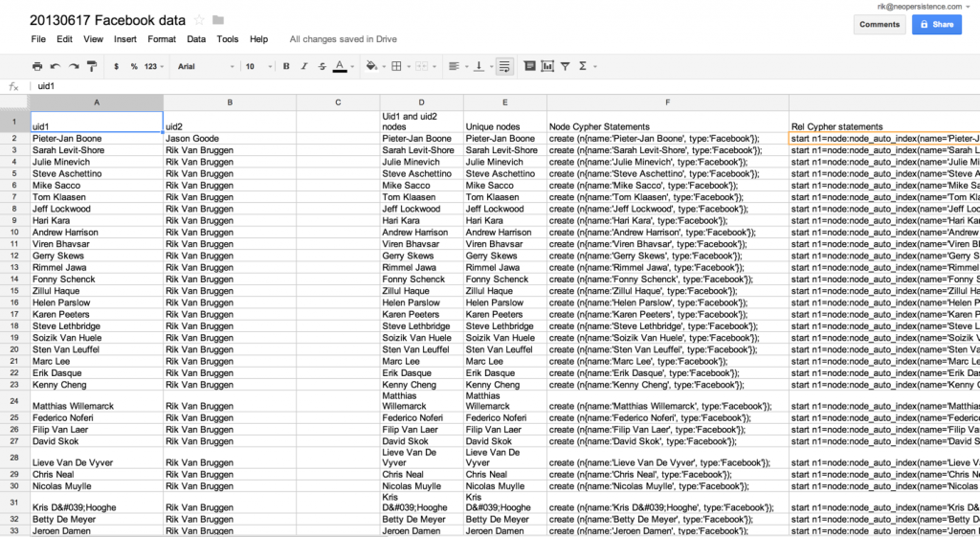The height and width of the screenshot is (537, 980).
Task: Click 'Matthias Willemarck' in column A
Action: point(97,401)
